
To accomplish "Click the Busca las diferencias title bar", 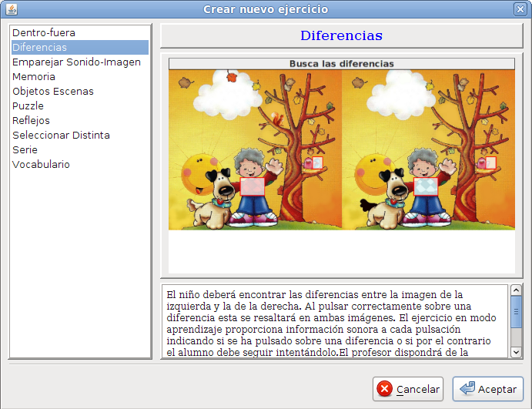I will 342,64.
